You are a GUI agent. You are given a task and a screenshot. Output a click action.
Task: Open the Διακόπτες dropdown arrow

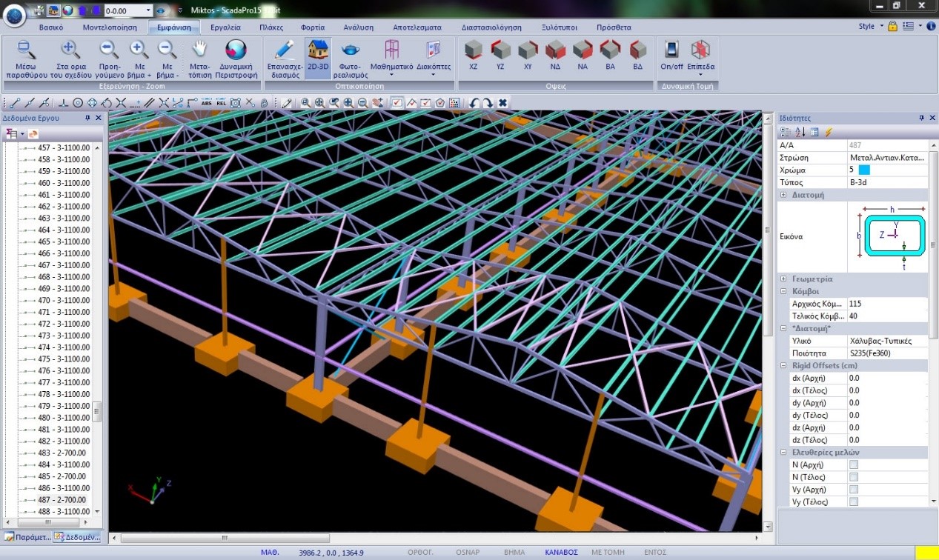pos(434,76)
